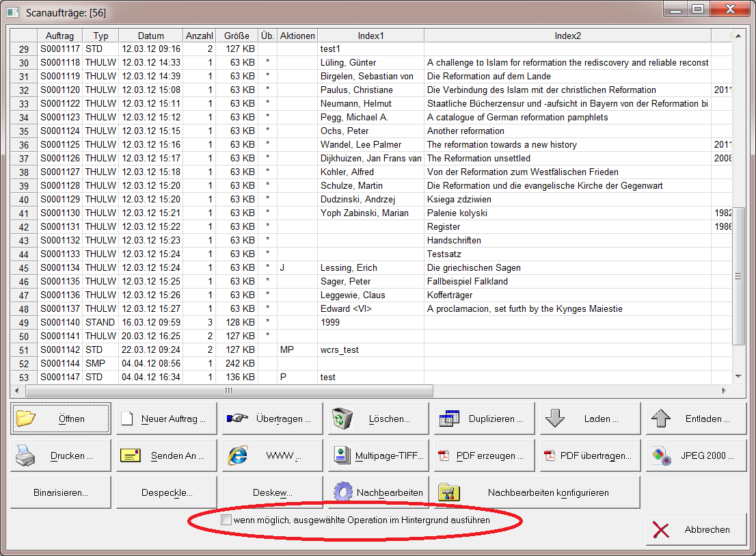Sort by the Datum column header

click(151, 36)
